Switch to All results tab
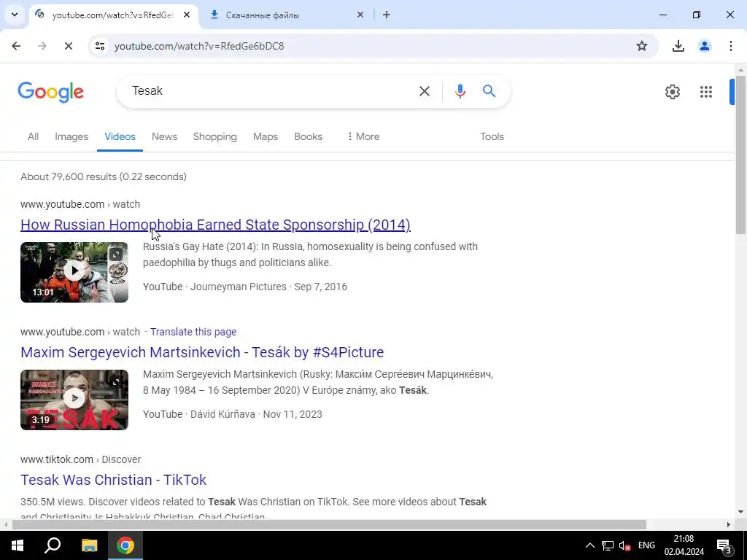 [33, 136]
